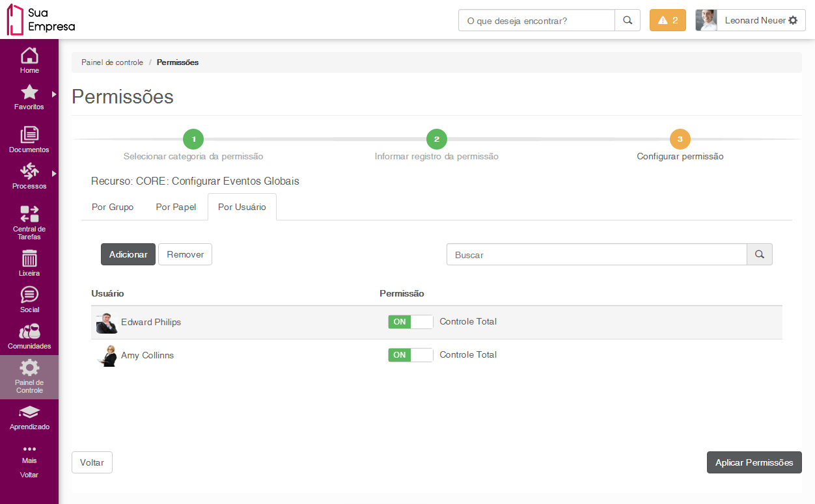Screen dimensions: 815x504
Task: Go to step 1 Selecionar categoria
Action: click(193, 139)
